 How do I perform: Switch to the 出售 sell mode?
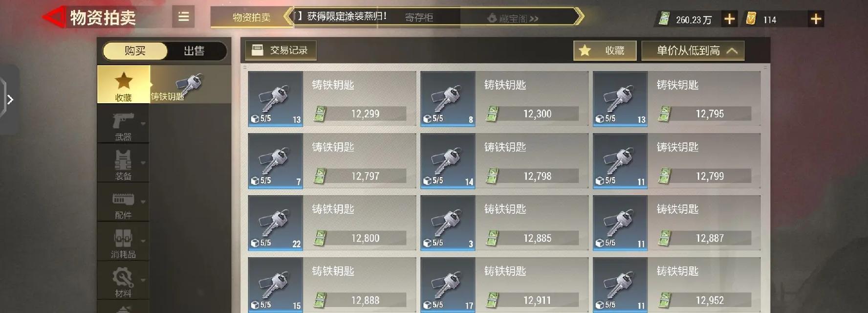tap(195, 51)
